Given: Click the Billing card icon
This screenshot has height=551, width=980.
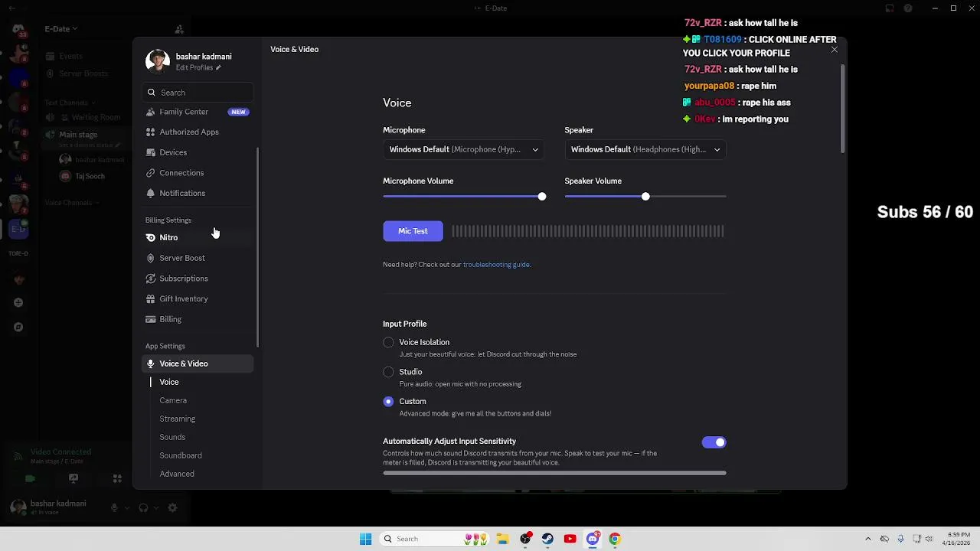Looking at the screenshot, I should [151, 319].
